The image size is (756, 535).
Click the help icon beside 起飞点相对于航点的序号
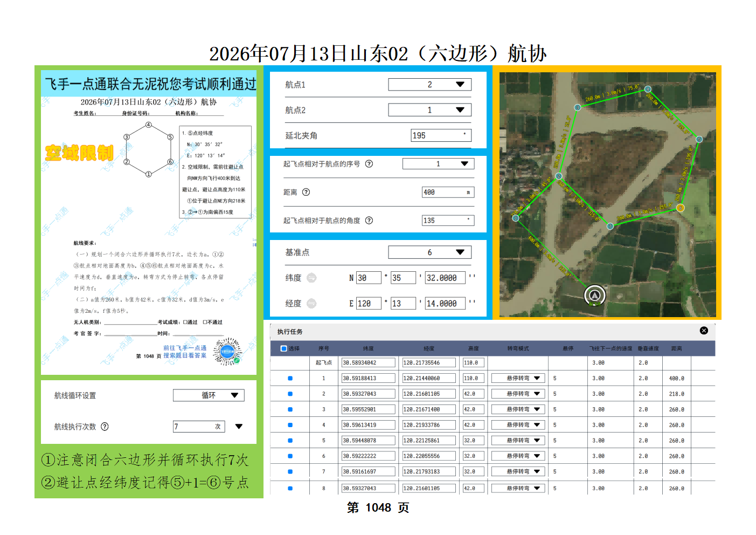pyautogui.click(x=369, y=164)
